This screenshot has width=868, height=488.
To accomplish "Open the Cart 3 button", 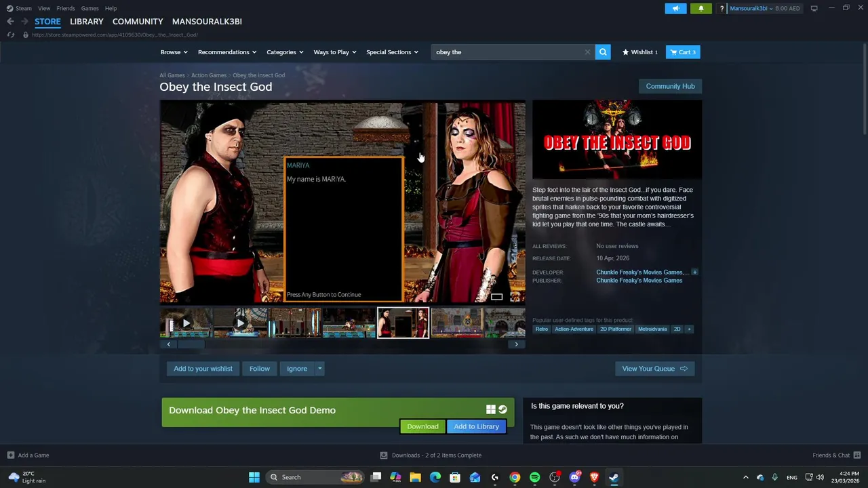I will (683, 52).
